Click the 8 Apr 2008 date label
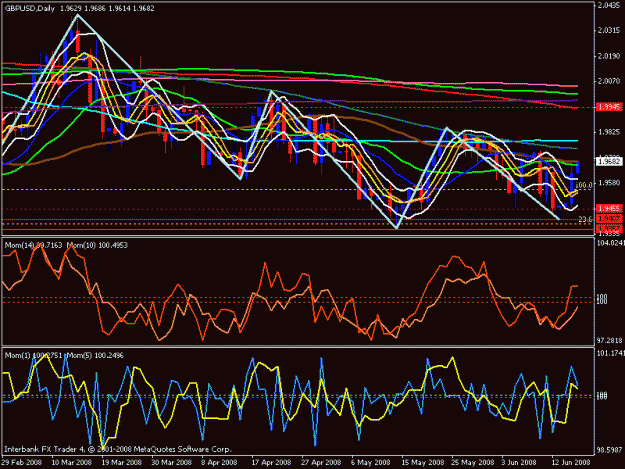 click(x=219, y=462)
